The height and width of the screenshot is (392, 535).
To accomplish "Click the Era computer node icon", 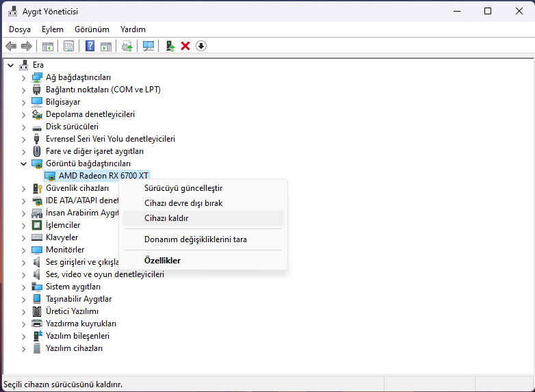I will click(24, 65).
